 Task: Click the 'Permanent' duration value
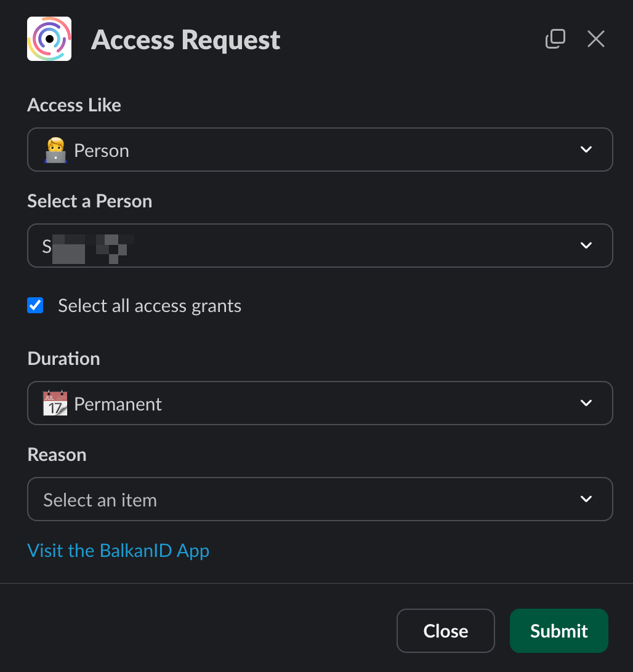click(x=118, y=404)
